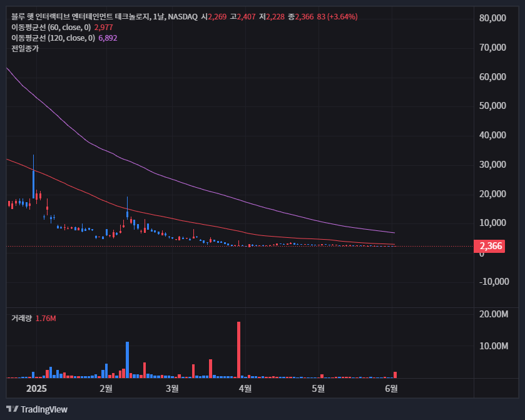Click the 20.00M volume axis label
Viewport: 525px width, 420px height.
click(x=494, y=314)
